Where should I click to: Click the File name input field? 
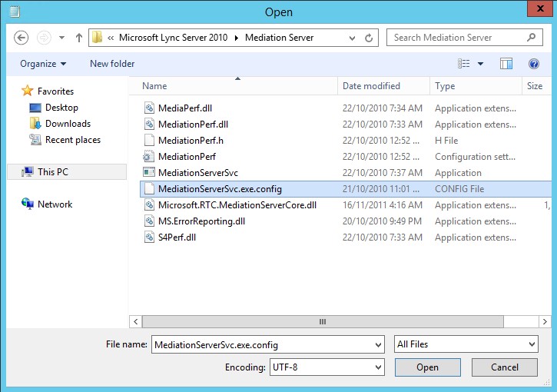coord(261,344)
